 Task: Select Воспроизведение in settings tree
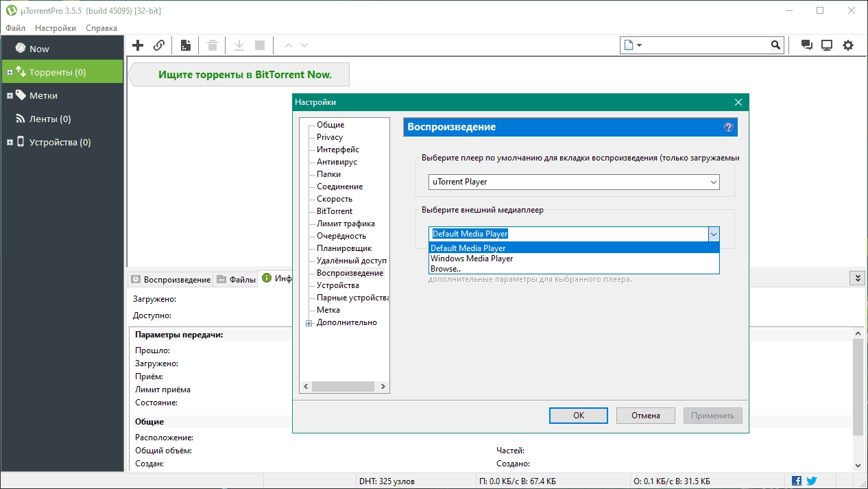coord(350,273)
